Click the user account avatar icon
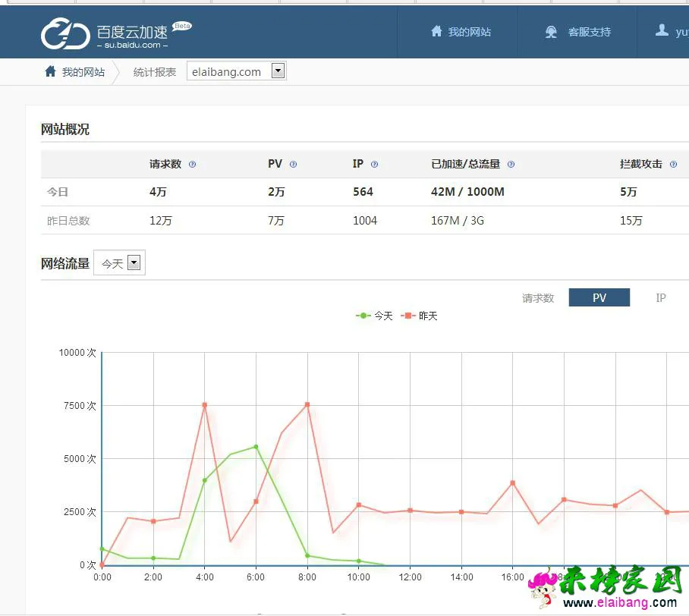Screen dimensions: 689x616 (662, 31)
